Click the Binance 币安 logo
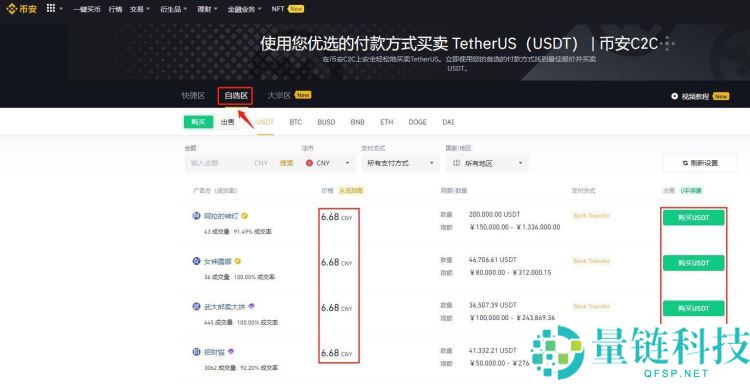 pos(22,9)
